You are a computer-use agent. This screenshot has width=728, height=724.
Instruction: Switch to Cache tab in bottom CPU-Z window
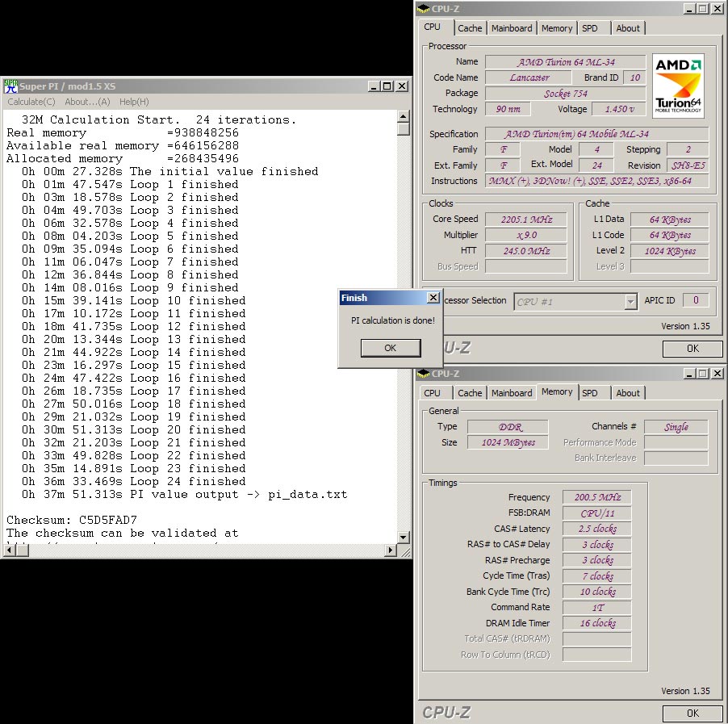(x=470, y=393)
